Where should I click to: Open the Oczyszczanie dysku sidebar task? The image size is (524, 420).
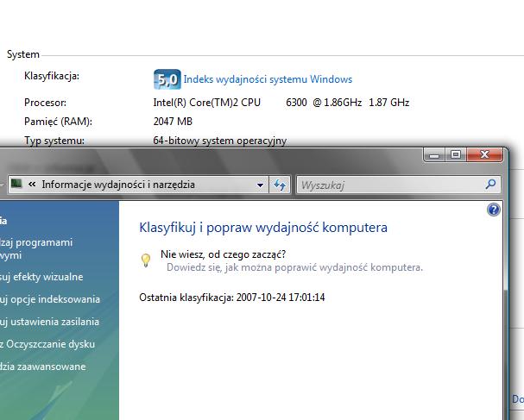[47, 344]
